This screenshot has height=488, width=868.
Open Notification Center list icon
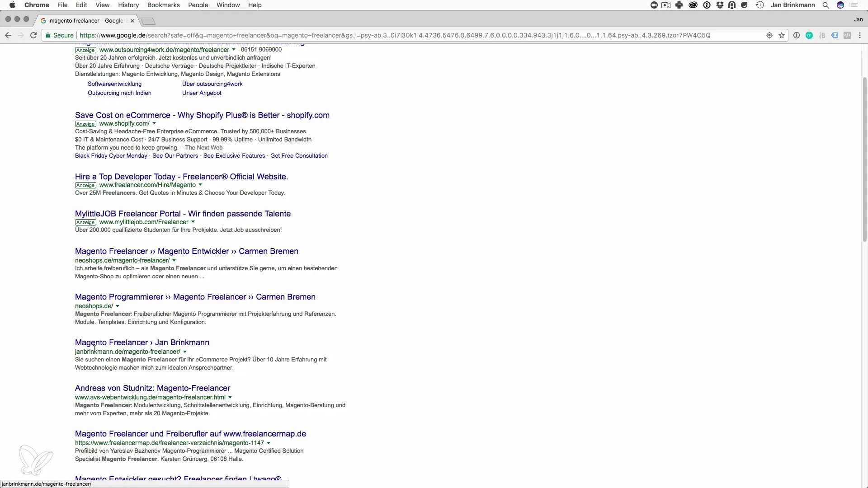[854, 5]
